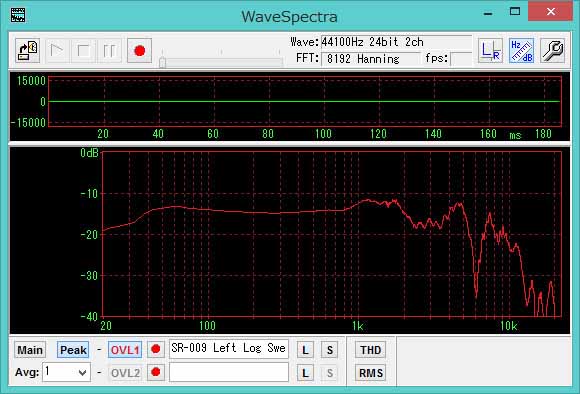Viewport: 580px width, 394px height.
Task: Open settings with the wrench icon
Action: click(552, 51)
